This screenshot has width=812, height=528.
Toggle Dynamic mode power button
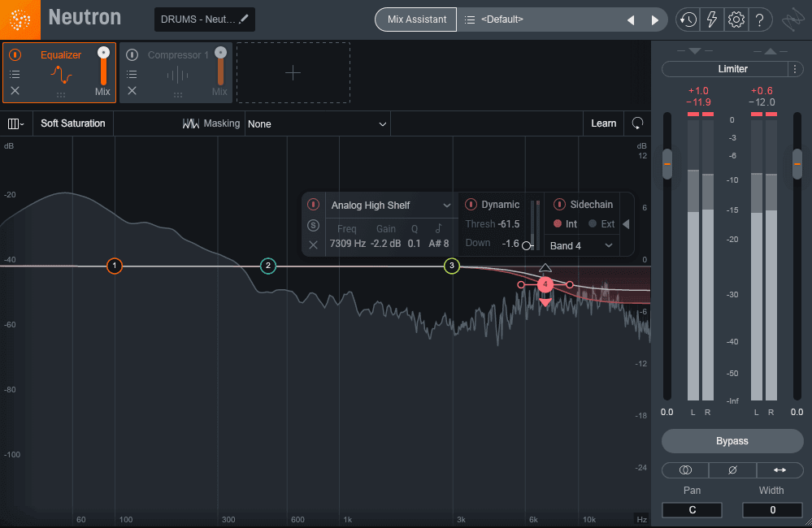(x=471, y=205)
